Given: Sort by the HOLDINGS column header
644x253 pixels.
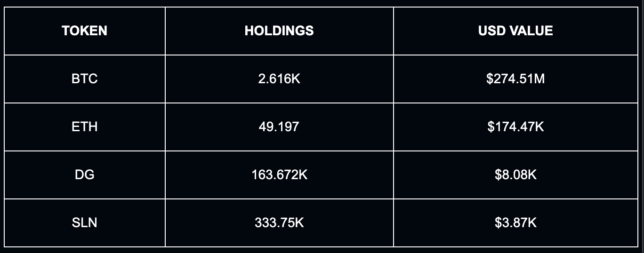Looking at the screenshot, I should [279, 31].
